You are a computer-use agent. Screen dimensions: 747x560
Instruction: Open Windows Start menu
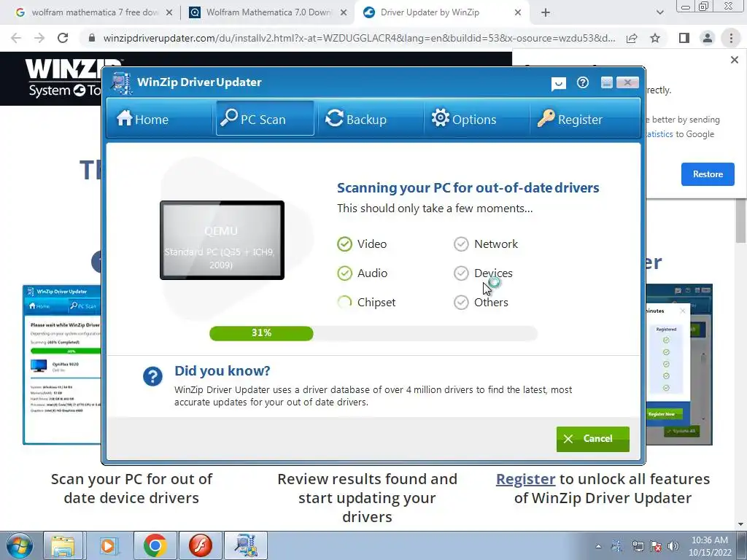tap(19, 545)
